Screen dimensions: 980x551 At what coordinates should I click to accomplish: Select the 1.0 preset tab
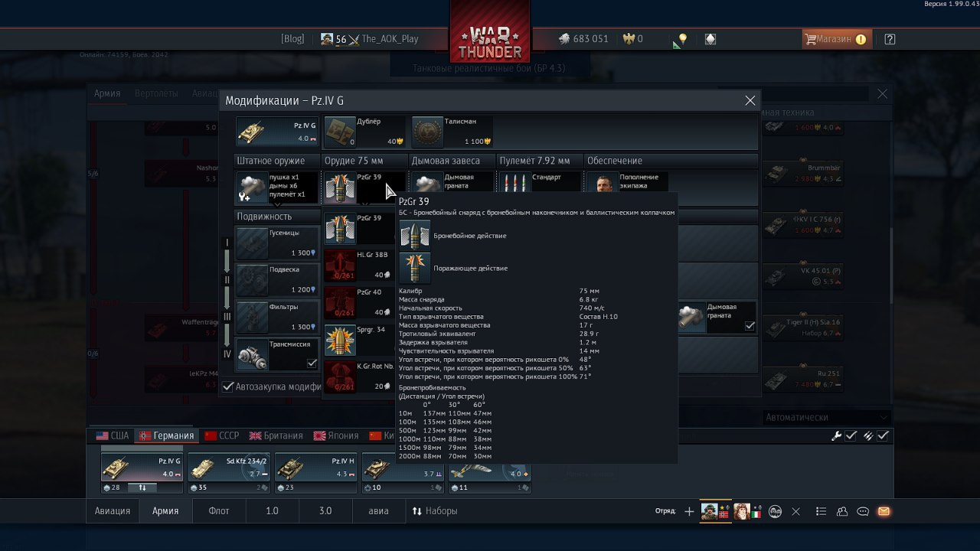[x=272, y=511]
